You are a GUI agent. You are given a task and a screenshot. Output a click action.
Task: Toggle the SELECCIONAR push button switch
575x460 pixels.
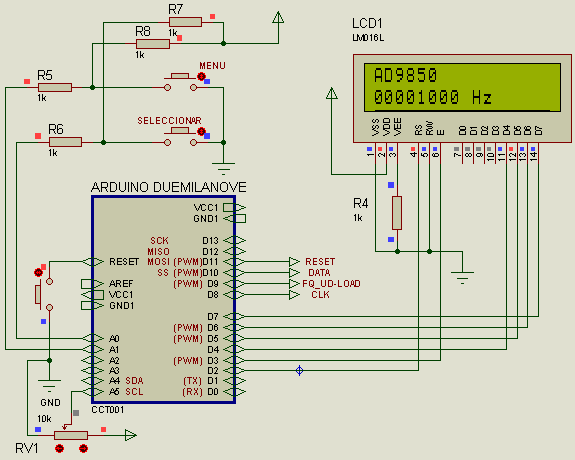click(180, 136)
